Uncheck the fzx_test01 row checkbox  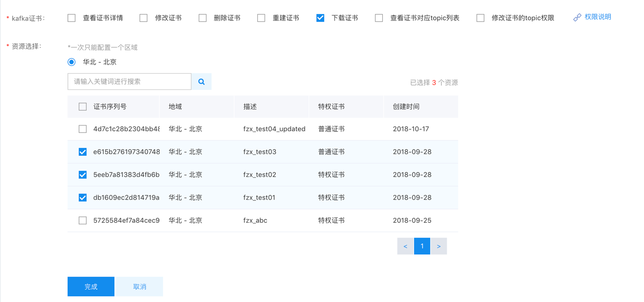coord(83,197)
